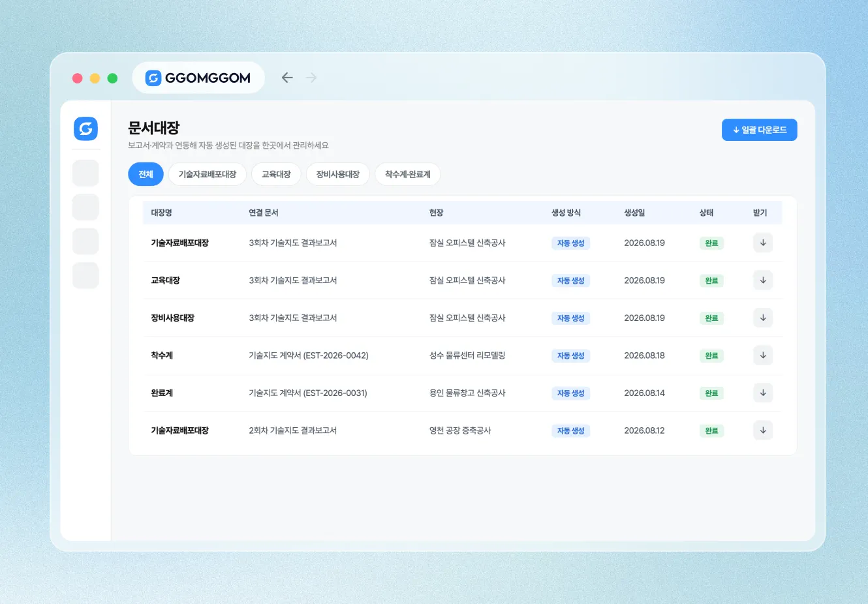Filter by the 기술자료배포대장 tab
Screen dimensions: 868x604
[208, 174]
